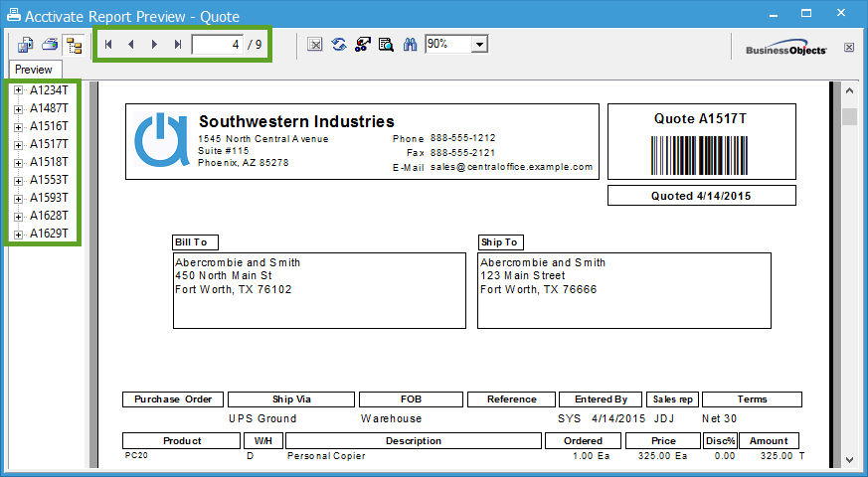Viewport: 868px width, 477px height.
Task: Expand the A1553T tree node
Action: 18,180
